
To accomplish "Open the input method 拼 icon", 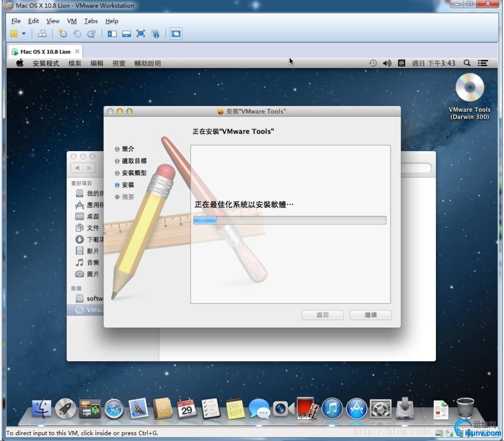I will coord(402,63).
